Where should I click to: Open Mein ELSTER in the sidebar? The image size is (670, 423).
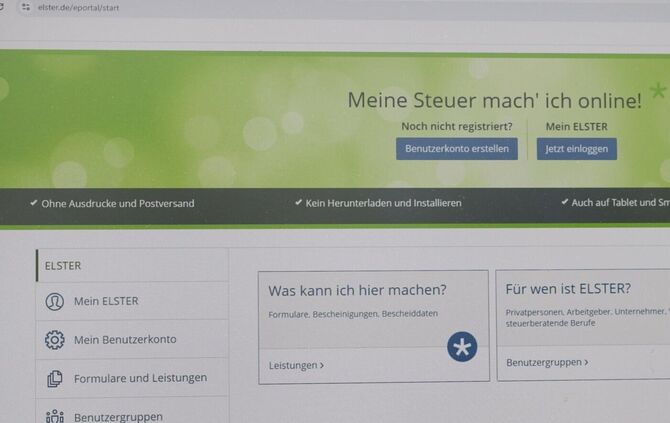[x=132, y=301]
